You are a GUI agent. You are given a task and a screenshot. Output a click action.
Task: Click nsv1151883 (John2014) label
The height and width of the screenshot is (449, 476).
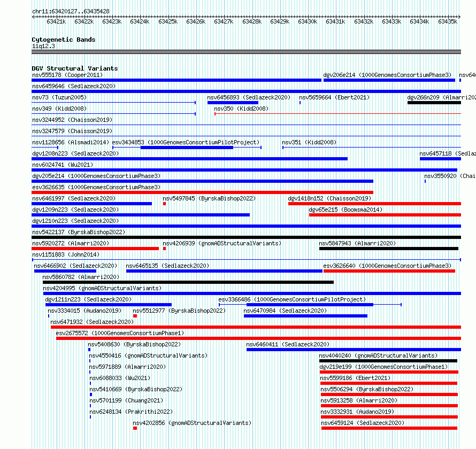point(66,254)
